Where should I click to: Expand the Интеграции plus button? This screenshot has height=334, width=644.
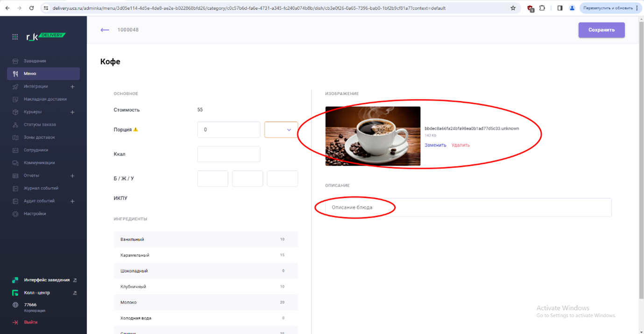pyautogui.click(x=72, y=87)
